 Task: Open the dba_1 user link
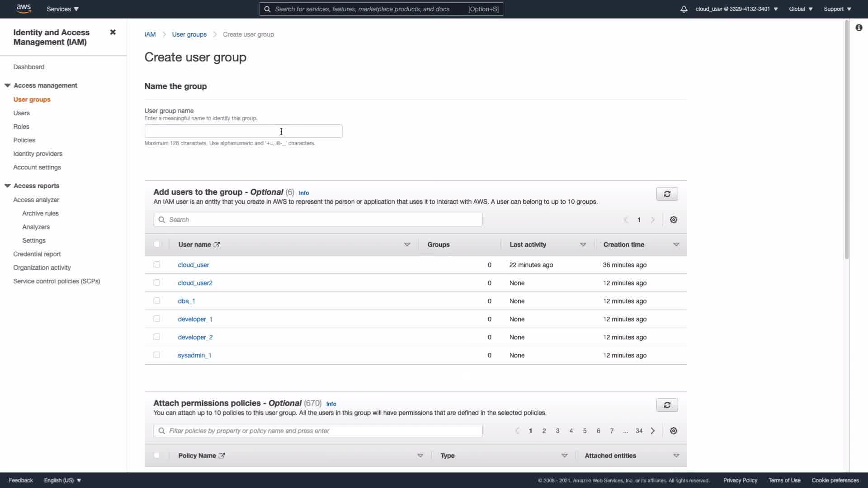(x=186, y=301)
